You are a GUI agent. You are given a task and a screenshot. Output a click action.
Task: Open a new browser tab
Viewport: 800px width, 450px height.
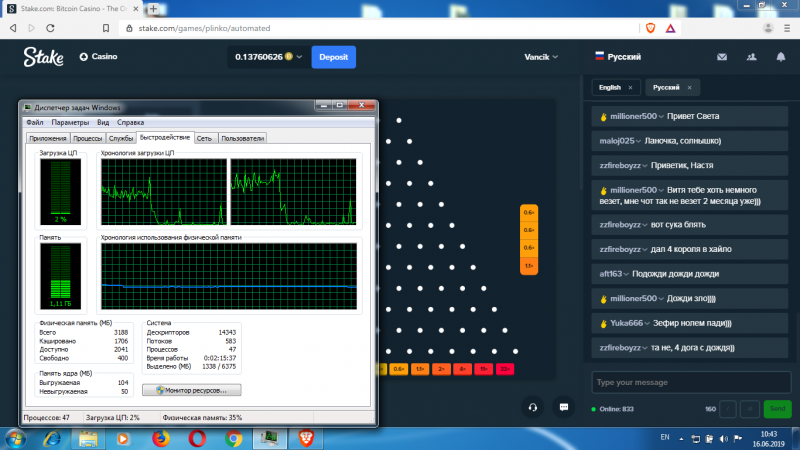[x=153, y=9]
